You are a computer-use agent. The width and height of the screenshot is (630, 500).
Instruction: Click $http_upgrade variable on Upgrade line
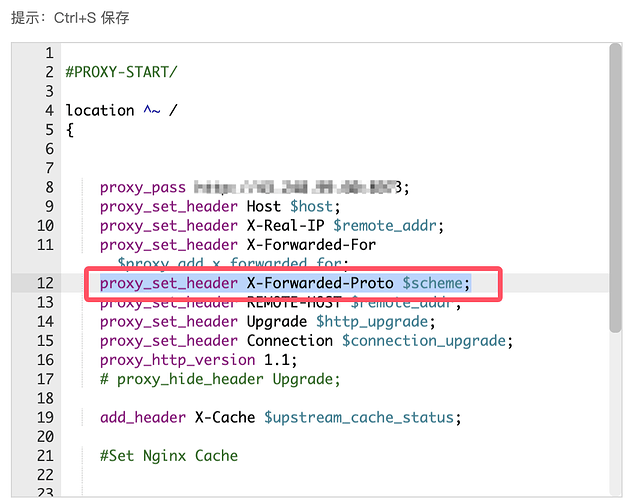377,321
